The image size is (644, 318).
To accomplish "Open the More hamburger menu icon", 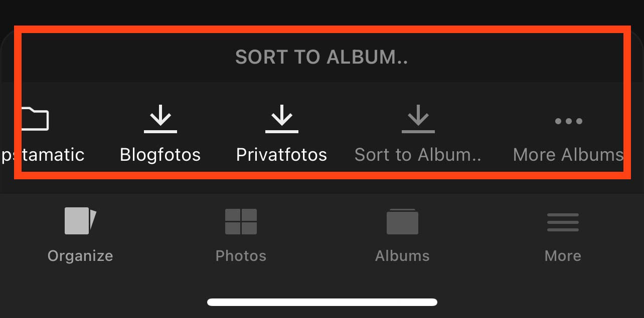I will [563, 222].
